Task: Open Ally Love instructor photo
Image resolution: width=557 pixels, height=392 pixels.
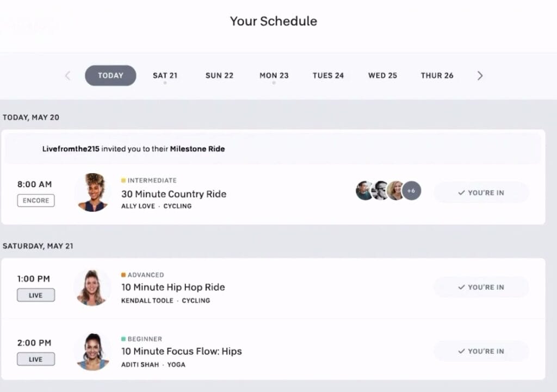Action: coord(92,193)
